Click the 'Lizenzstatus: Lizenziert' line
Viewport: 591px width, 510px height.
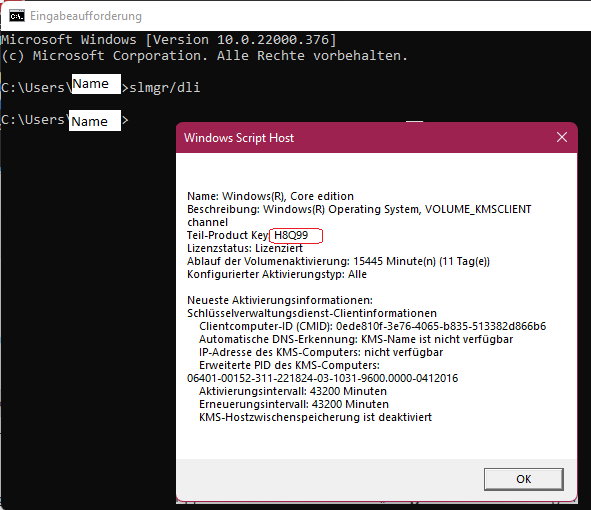coord(245,248)
